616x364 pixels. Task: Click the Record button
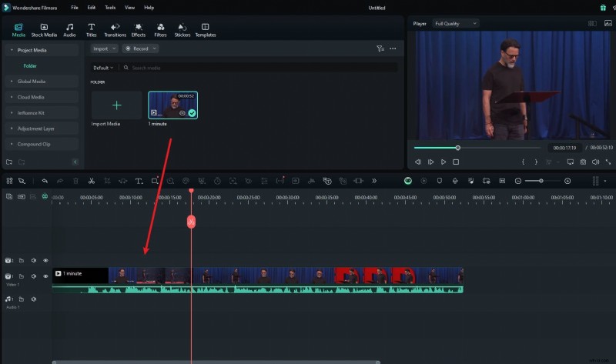(x=141, y=48)
